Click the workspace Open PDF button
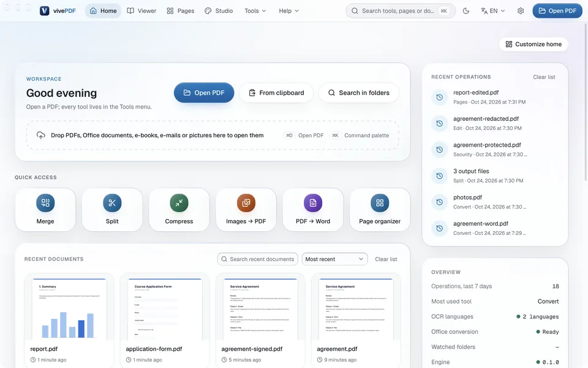 (x=204, y=93)
